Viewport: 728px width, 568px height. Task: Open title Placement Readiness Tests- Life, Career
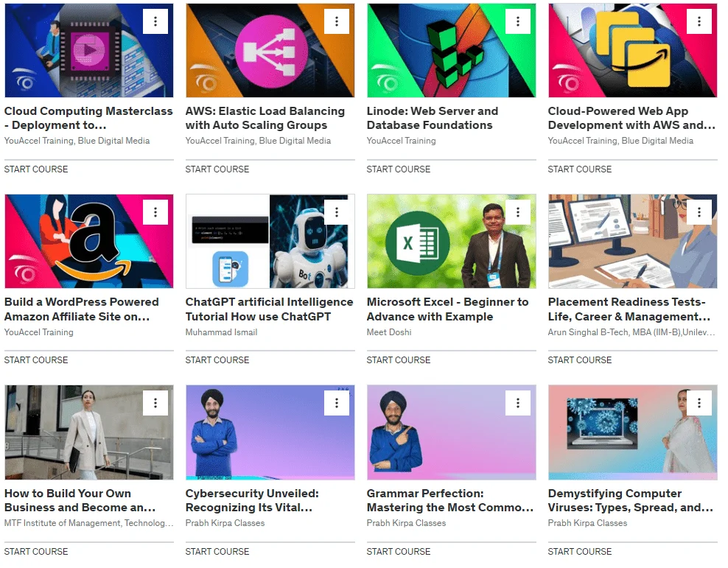629,309
